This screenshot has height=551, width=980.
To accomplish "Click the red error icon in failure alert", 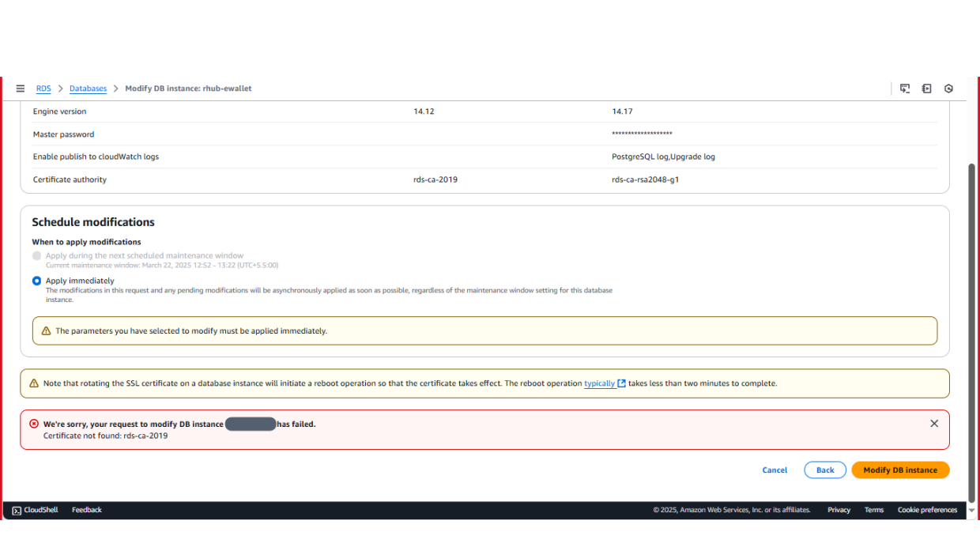I will [x=34, y=424].
